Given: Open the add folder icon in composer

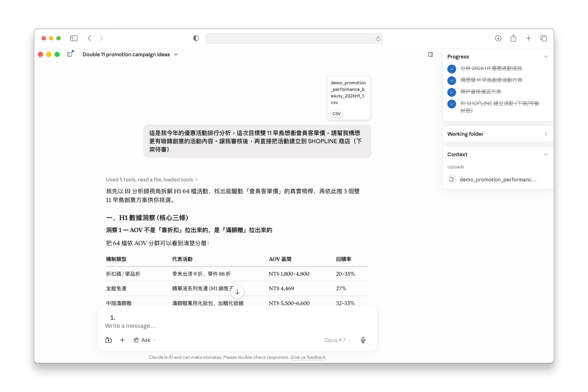Looking at the screenshot, I should pos(108,340).
